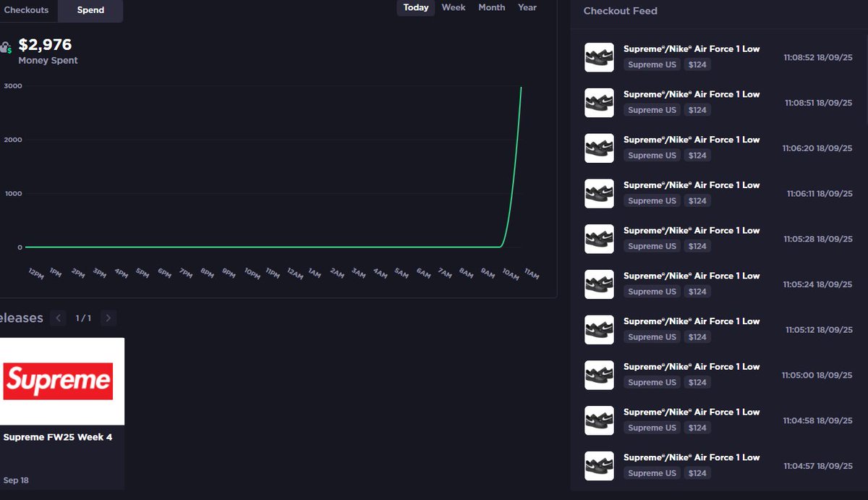The height and width of the screenshot is (500, 868).
Task: Go to previous releases page
Action: coord(59,318)
